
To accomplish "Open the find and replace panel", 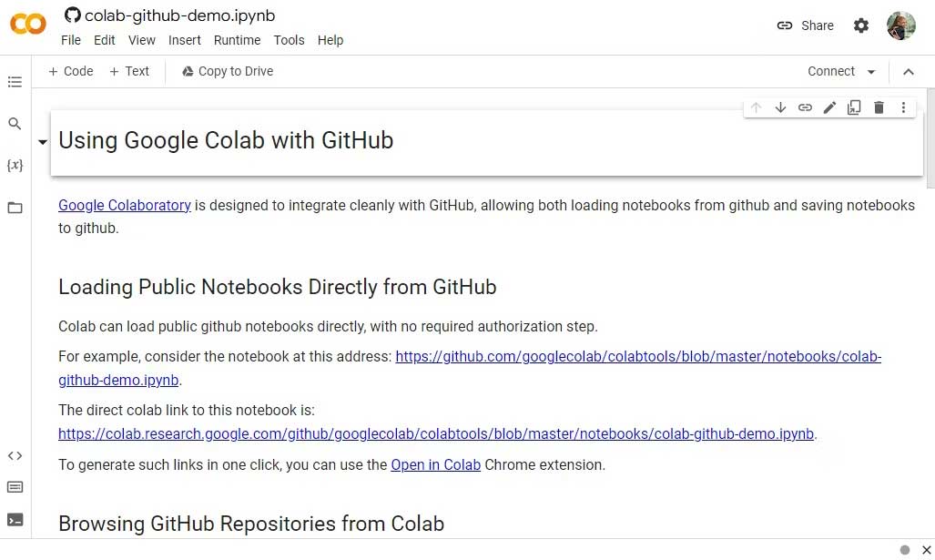I will point(15,124).
